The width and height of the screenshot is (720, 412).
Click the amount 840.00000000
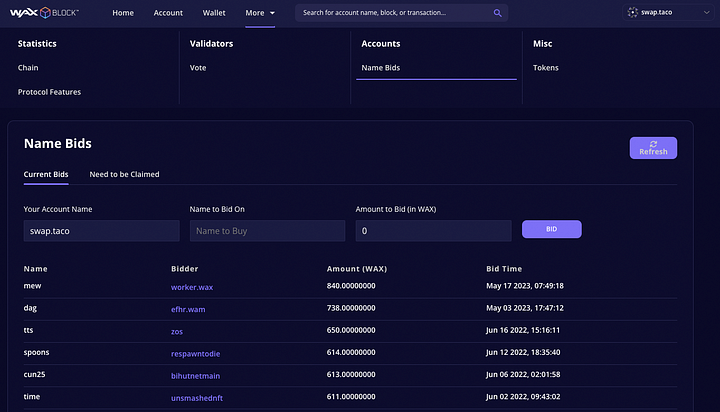click(x=351, y=286)
